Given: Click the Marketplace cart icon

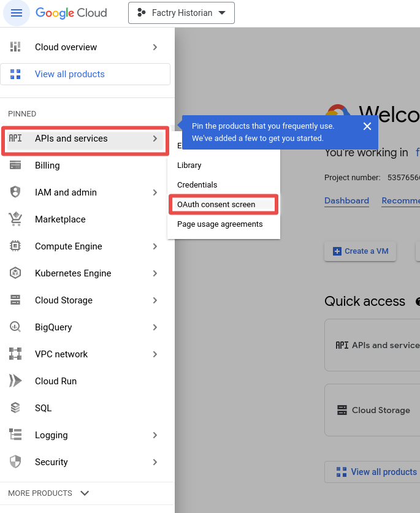Looking at the screenshot, I should point(15,219).
